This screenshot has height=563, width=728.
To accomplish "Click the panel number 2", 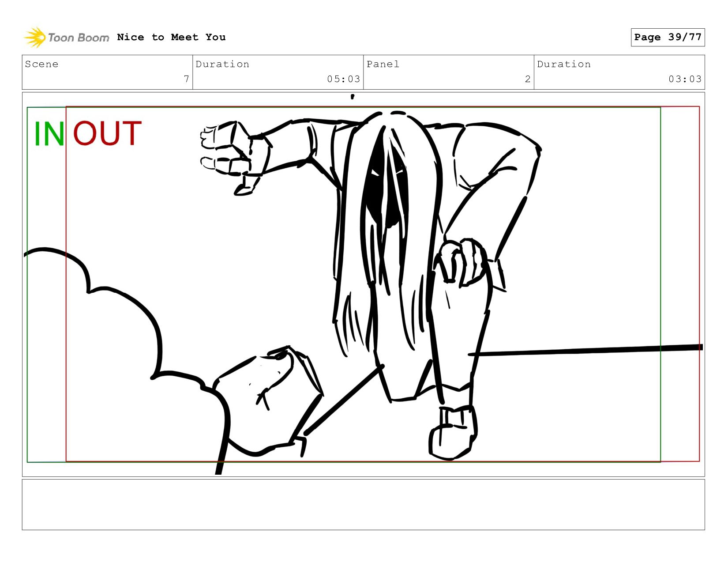I will pyautogui.click(x=528, y=79).
